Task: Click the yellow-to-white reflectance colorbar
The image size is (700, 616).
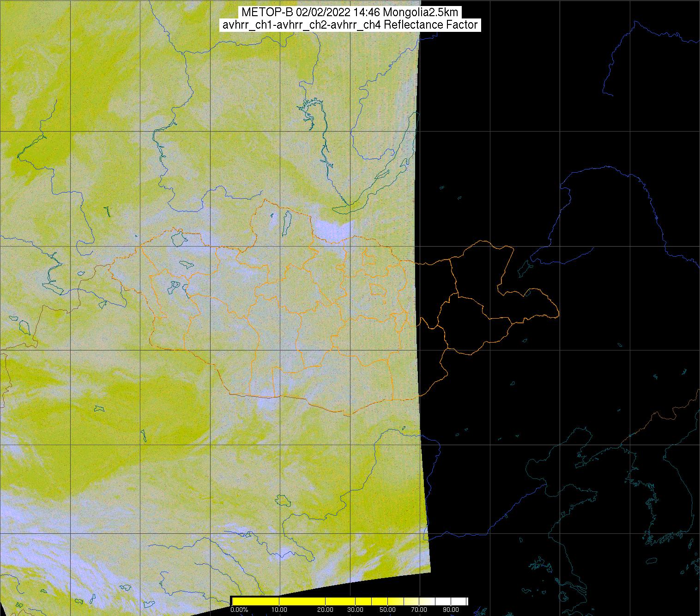Action: tap(350, 601)
